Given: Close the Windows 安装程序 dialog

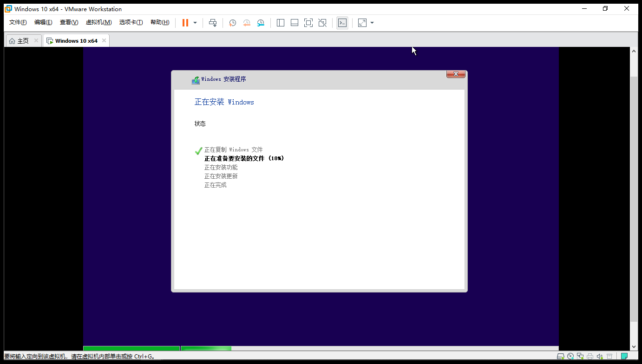Looking at the screenshot, I should click(456, 74).
